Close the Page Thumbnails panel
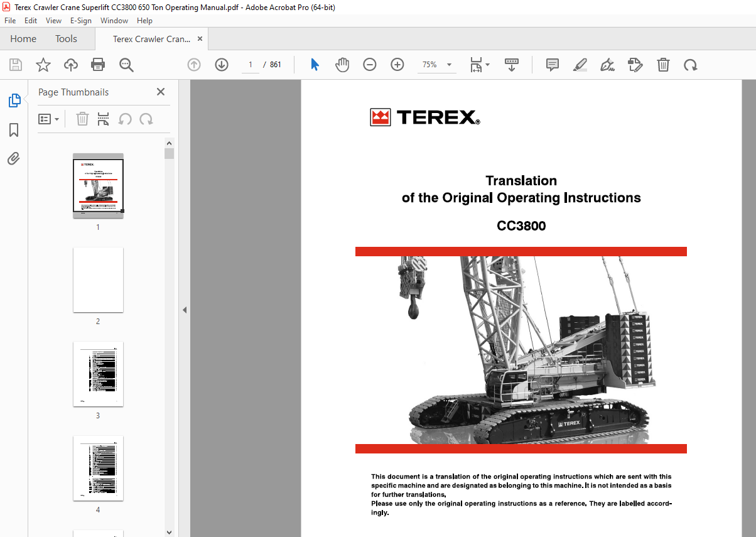The width and height of the screenshot is (756, 537). click(x=161, y=92)
